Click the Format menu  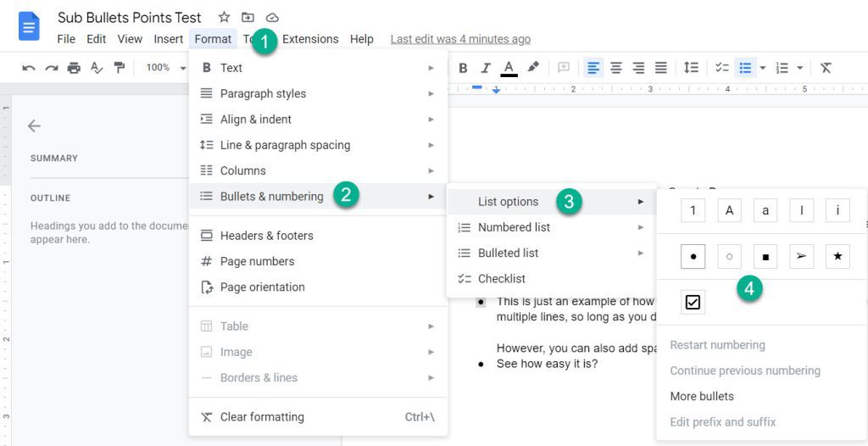(213, 39)
